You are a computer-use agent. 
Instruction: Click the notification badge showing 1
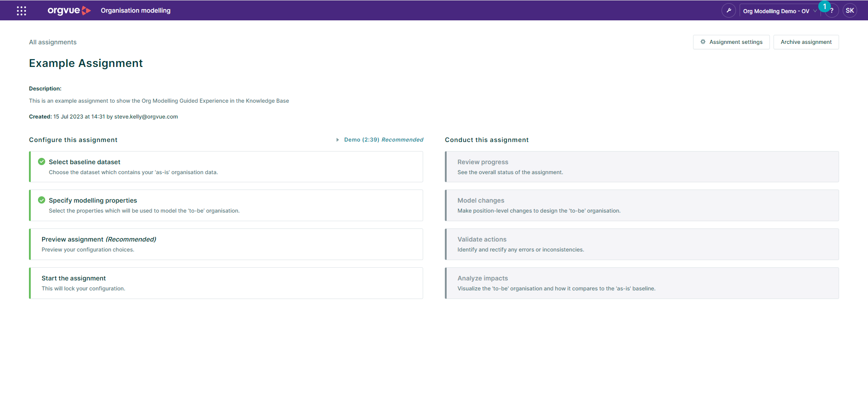point(825,6)
